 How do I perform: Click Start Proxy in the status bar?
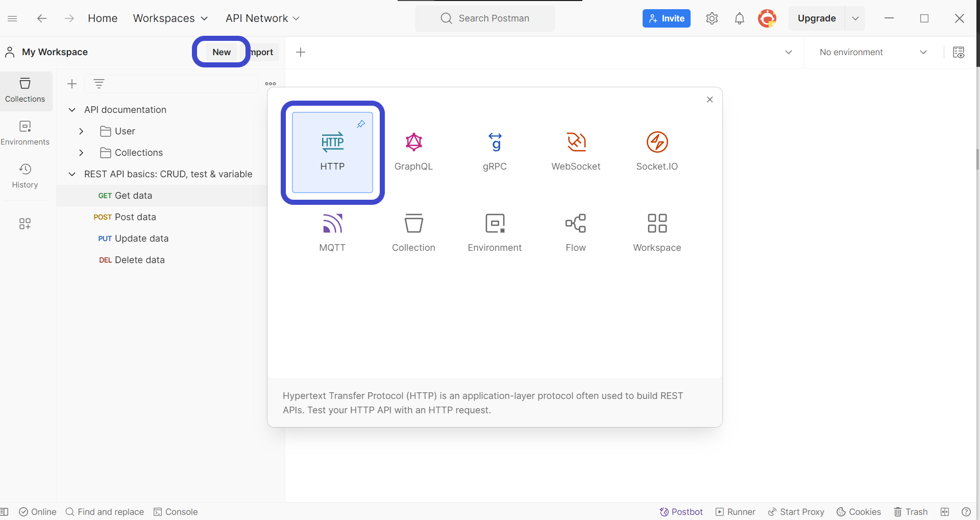[796, 512]
